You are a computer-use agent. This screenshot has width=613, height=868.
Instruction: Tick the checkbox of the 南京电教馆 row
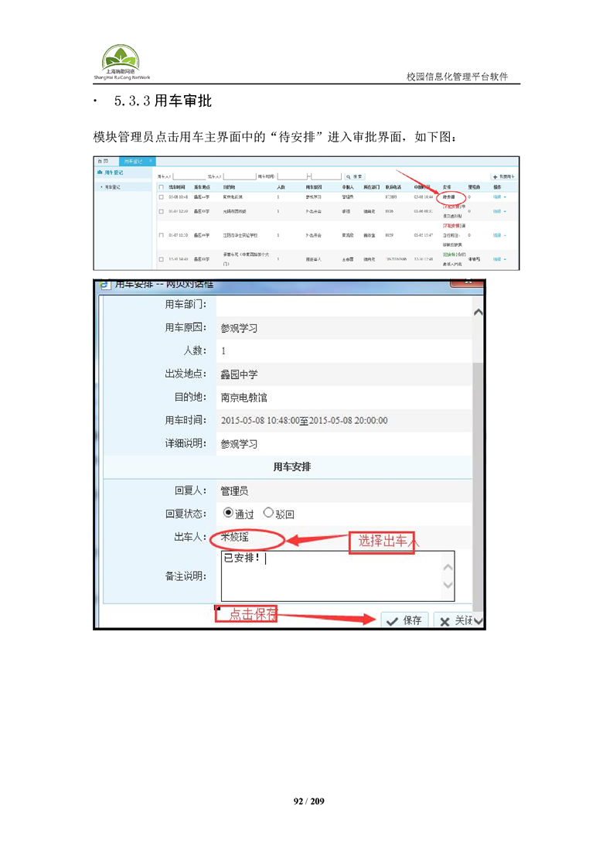[162, 197]
